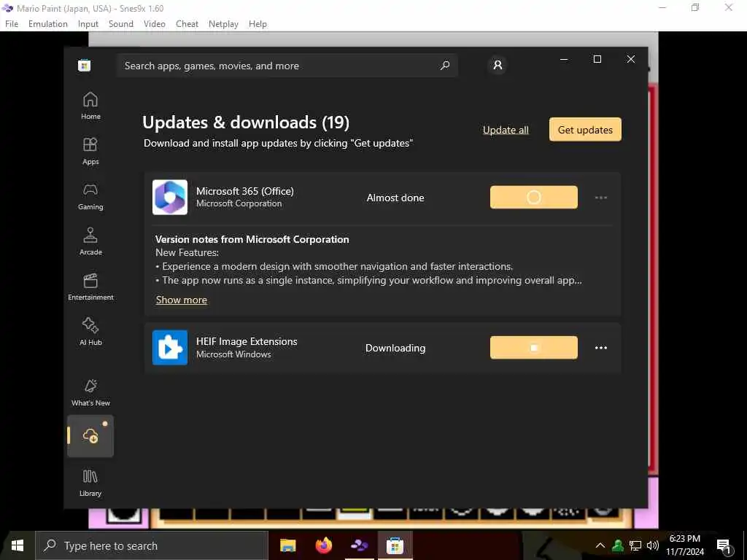
Task: Select Entertainment in the Store sidebar
Action: [x=90, y=287]
